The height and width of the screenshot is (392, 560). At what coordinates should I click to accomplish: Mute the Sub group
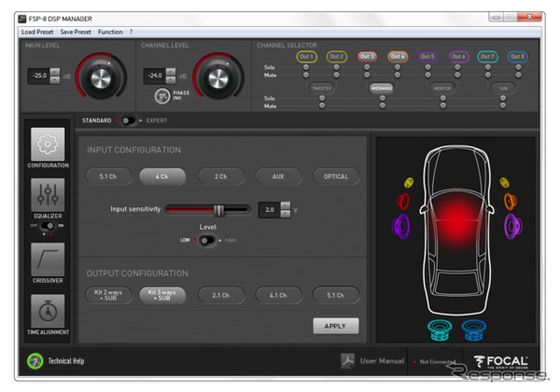coord(503,105)
